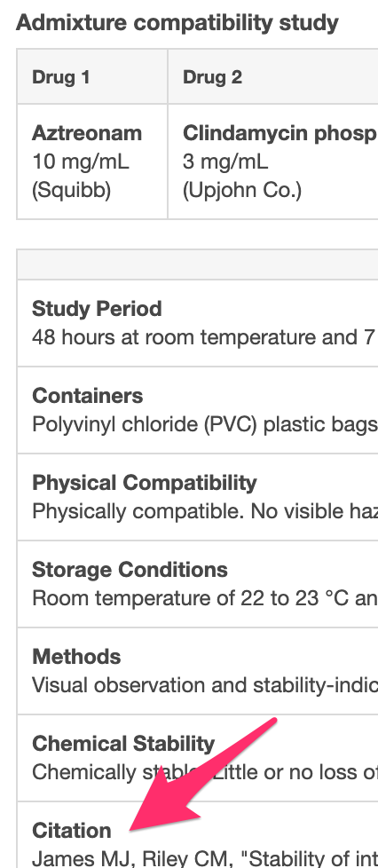Click the Upjohn Co. manufacturer label
Image resolution: width=378 pixels, height=868 pixels.
242,191
